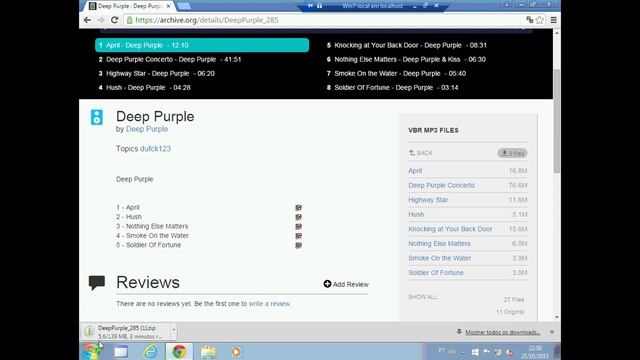Click SHOW ALL in the files panel
This screenshot has width=640, height=360.
pos(422,297)
